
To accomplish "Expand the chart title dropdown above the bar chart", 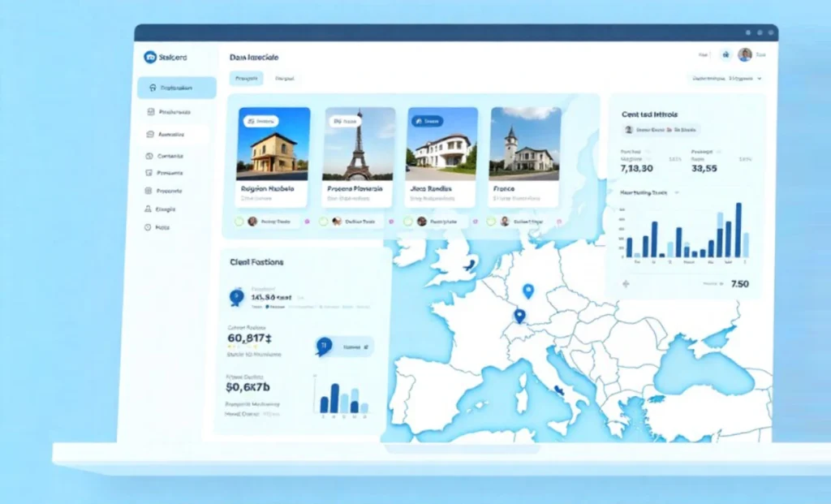I will [x=677, y=192].
